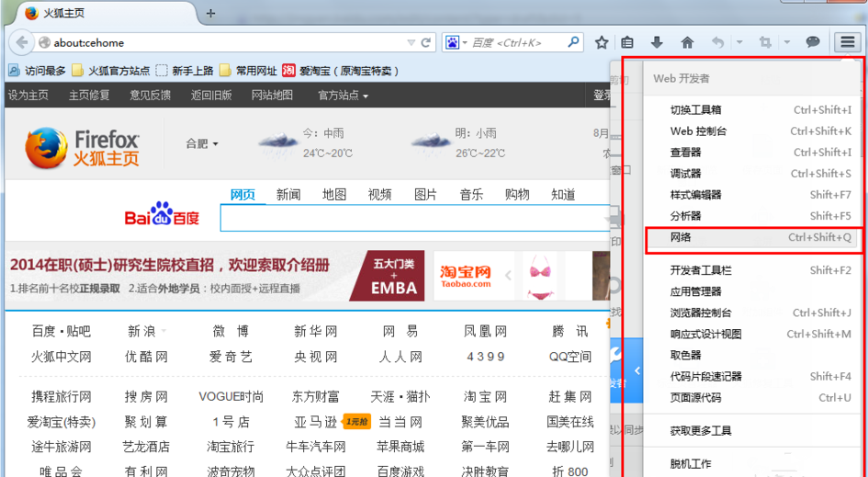Screen dimensions: 868x477
Task: Open 代码片段速记器 menu entry
Action: point(753,376)
